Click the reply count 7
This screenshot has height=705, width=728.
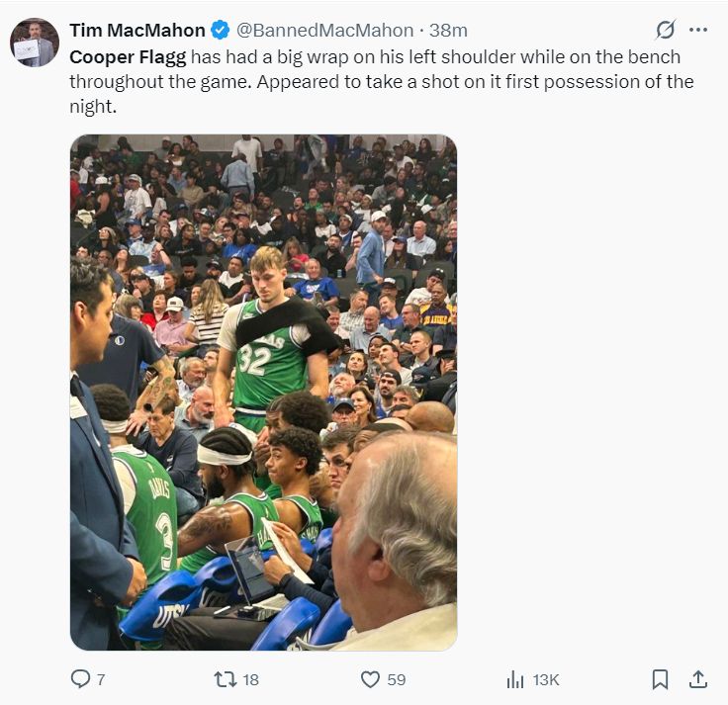[102, 680]
